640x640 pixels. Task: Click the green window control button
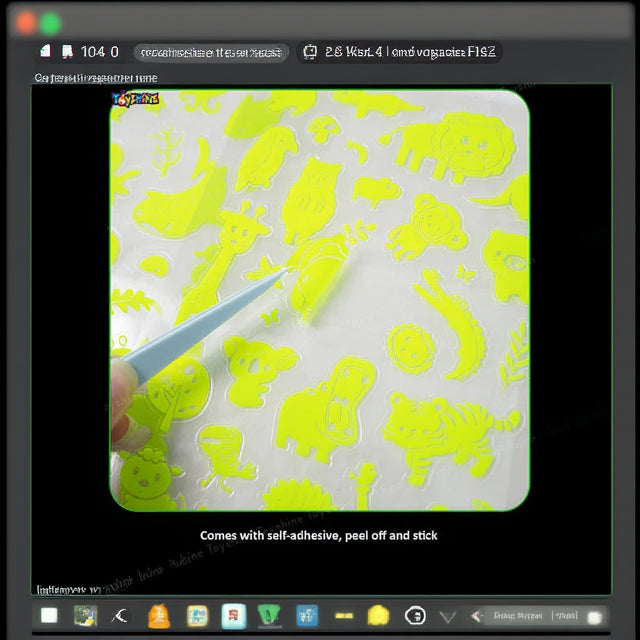click(50, 23)
